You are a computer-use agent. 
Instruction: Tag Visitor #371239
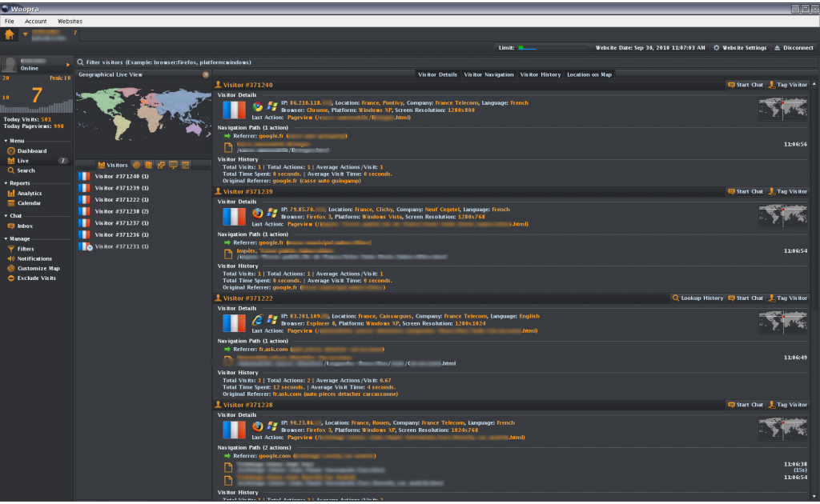coord(788,192)
